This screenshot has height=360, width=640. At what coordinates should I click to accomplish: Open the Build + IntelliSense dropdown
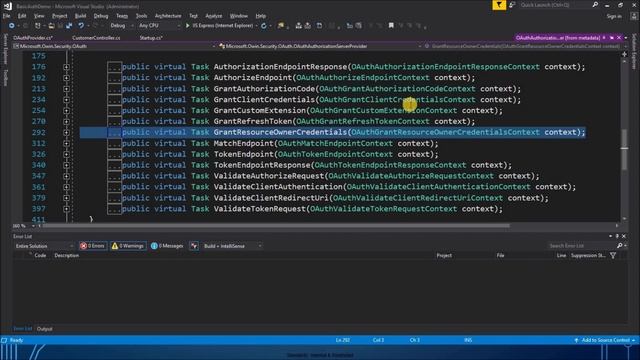[x=232, y=246]
